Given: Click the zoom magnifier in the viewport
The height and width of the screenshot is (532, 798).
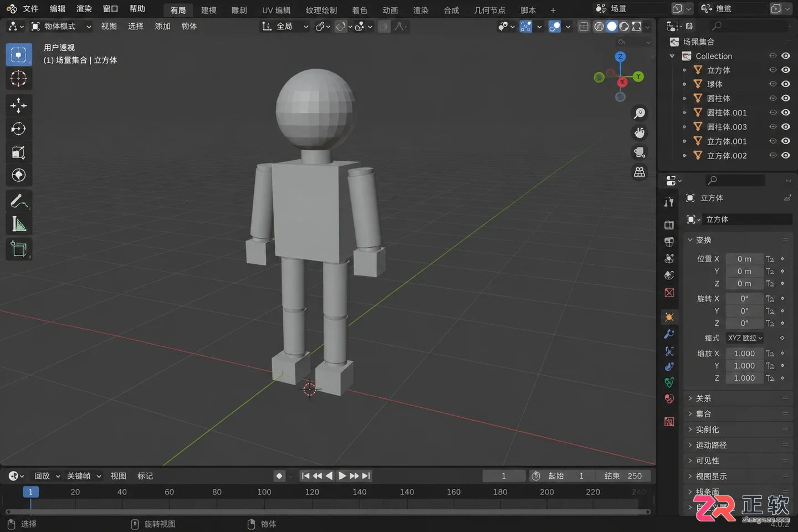Looking at the screenshot, I should [x=640, y=113].
